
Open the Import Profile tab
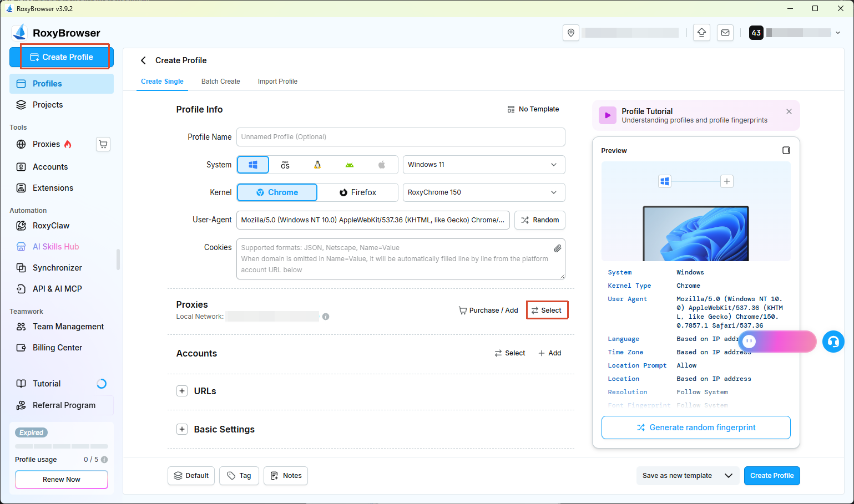(x=277, y=82)
